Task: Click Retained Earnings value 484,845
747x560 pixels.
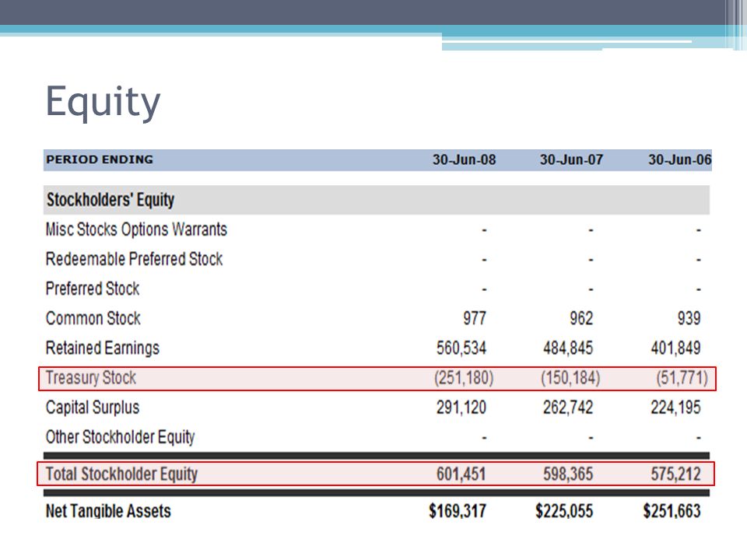Action: (568, 348)
